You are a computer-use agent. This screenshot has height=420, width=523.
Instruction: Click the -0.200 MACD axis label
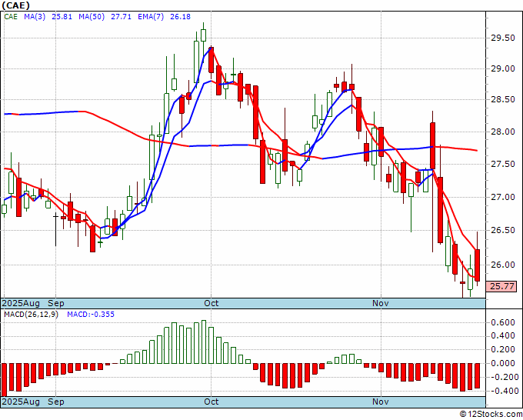(x=503, y=377)
